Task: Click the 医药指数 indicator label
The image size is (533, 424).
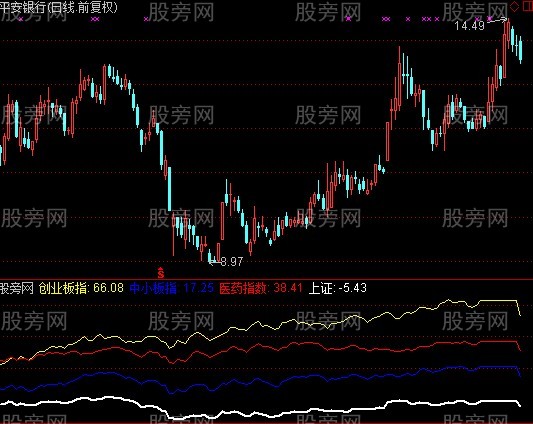Action: [x=243, y=288]
